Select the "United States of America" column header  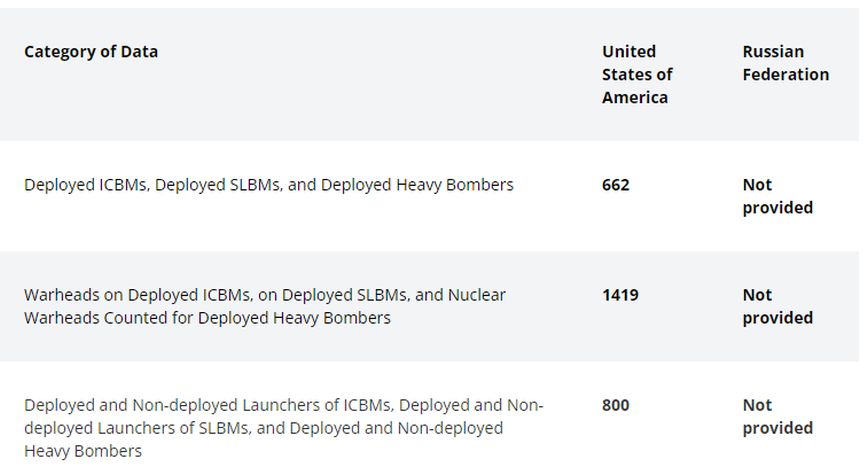point(637,74)
